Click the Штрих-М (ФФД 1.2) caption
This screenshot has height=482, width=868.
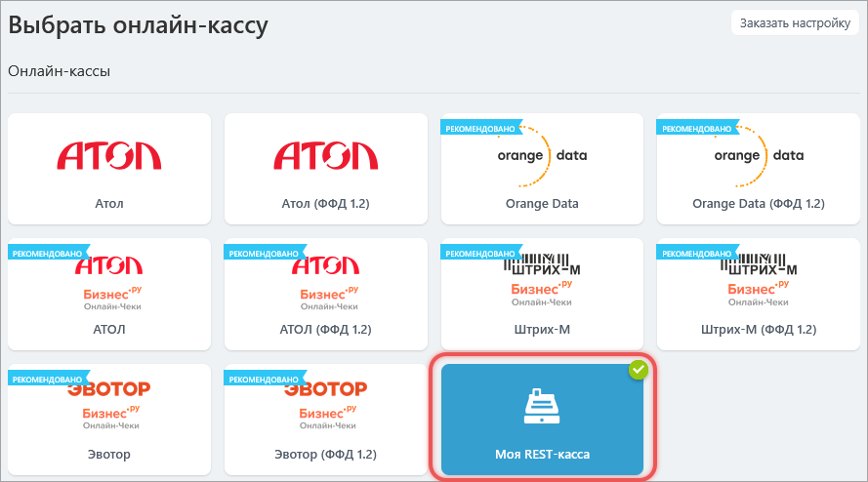click(x=759, y=329)
